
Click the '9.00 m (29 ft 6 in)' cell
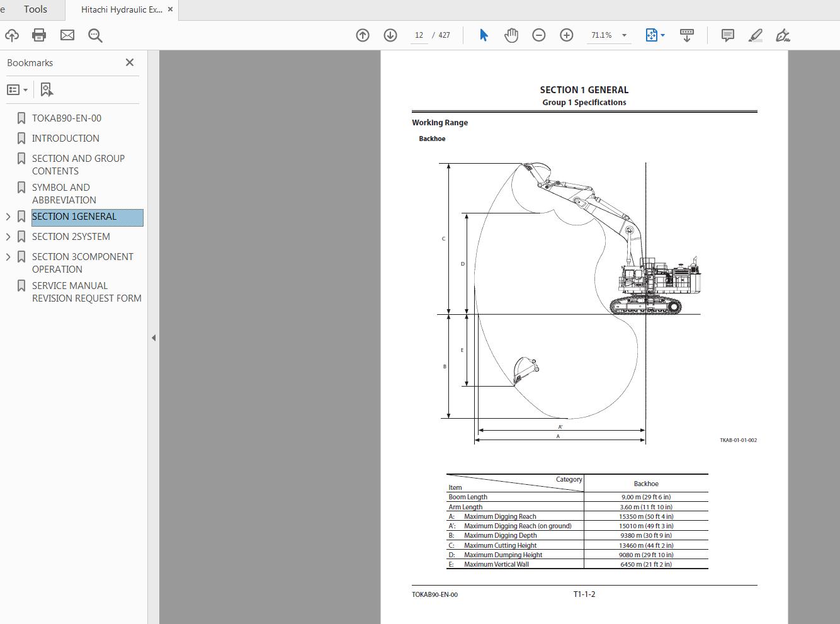click(x=646, y=497)
